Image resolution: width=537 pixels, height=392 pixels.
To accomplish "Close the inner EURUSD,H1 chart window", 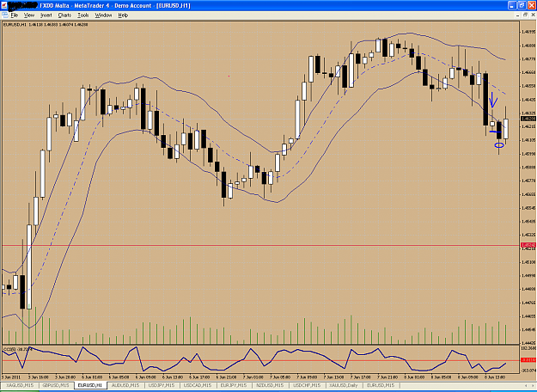I will pyautogui.click(x=533, y=15).
